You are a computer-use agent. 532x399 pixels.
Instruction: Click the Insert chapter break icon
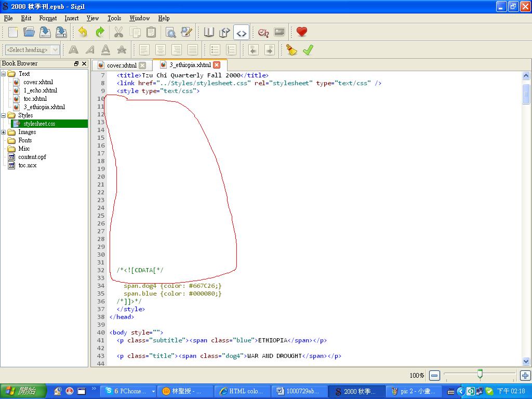coord(263,32)
